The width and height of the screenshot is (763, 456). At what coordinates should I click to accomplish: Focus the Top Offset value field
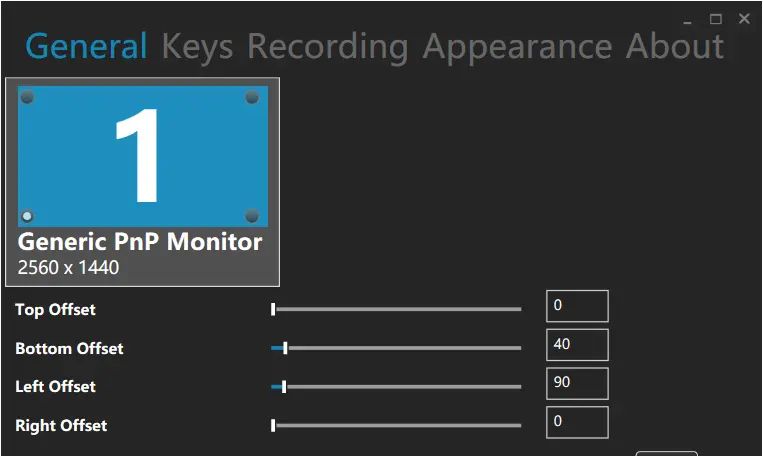(x=577, y=306)
